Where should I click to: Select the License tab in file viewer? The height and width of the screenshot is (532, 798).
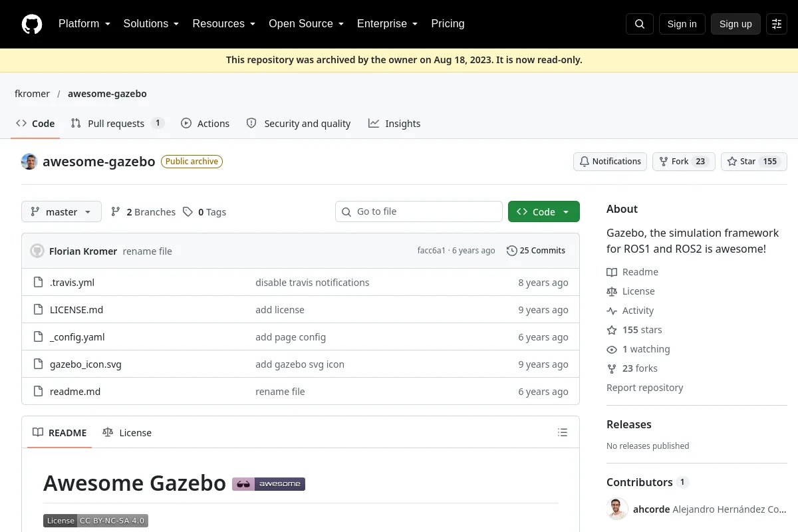pos(127,433)
